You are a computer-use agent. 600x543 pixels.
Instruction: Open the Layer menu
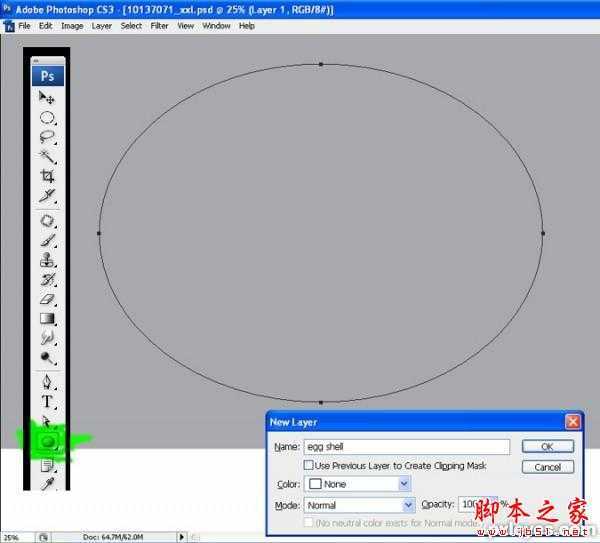(x=101, y=26)
